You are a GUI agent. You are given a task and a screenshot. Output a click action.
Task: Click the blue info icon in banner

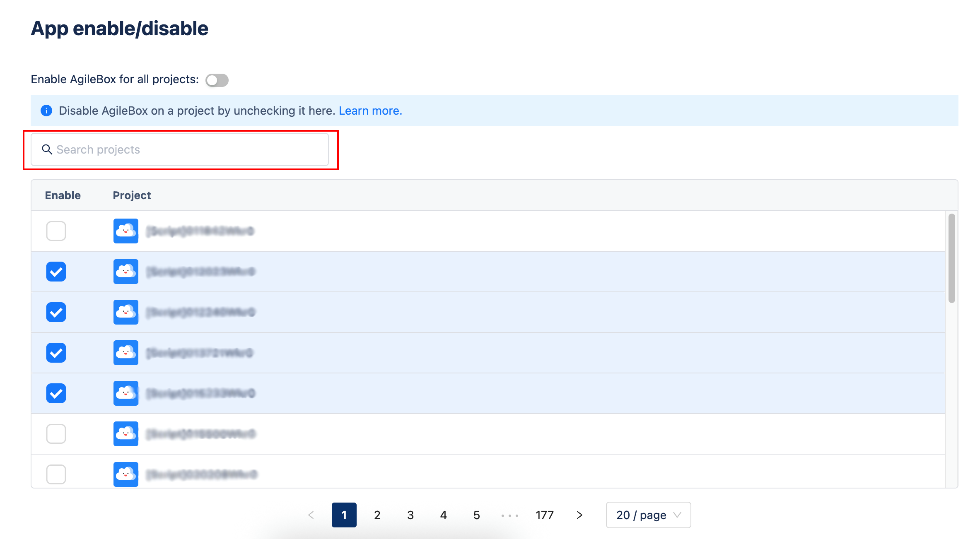pyautogui.click(x=46, y=111)
